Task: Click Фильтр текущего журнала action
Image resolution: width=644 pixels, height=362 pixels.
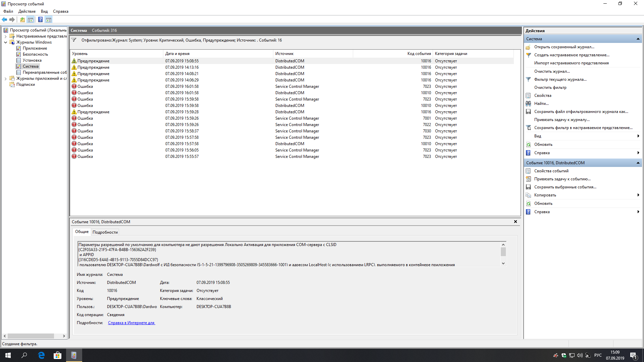Action: (560, 79)
